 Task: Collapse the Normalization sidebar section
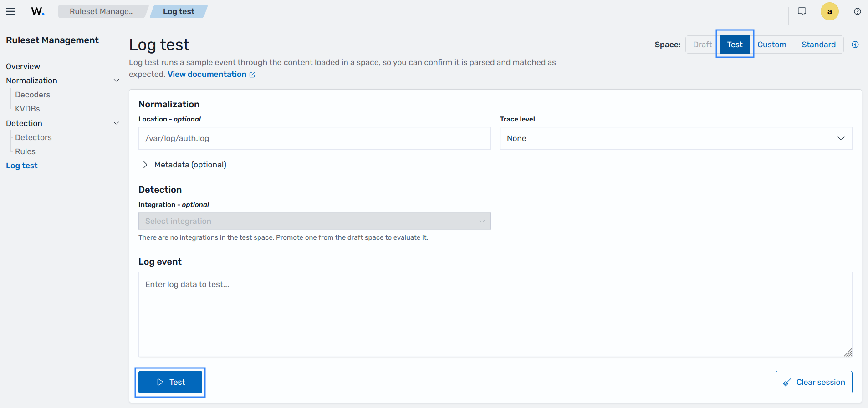click(x=116, y=81)
